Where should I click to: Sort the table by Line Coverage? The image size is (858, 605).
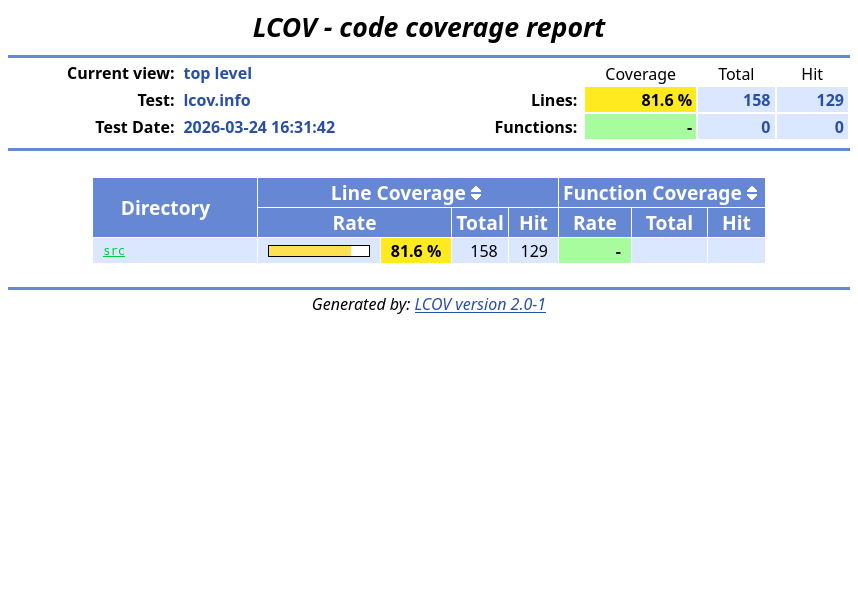pyautogui.click(x=476, y=194)
